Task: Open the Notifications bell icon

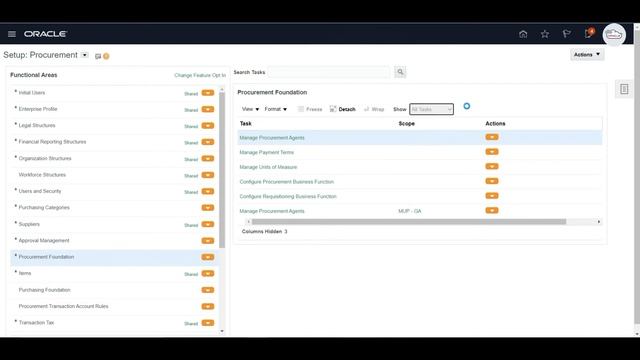Action: point(589,33)
